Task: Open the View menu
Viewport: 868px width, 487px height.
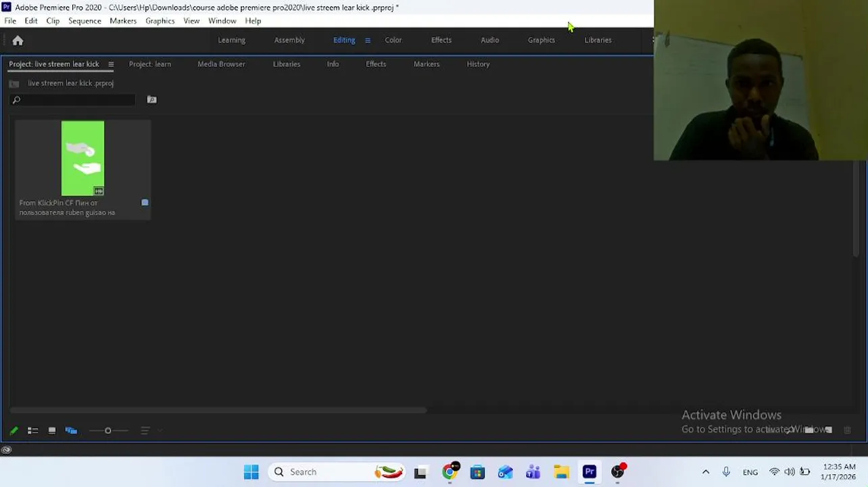Action: coord(191,21)
